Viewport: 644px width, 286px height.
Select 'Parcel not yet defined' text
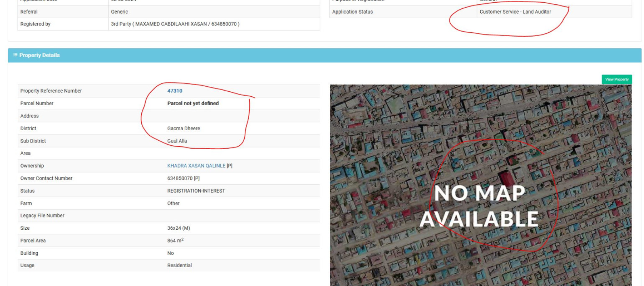pos(193,103)
